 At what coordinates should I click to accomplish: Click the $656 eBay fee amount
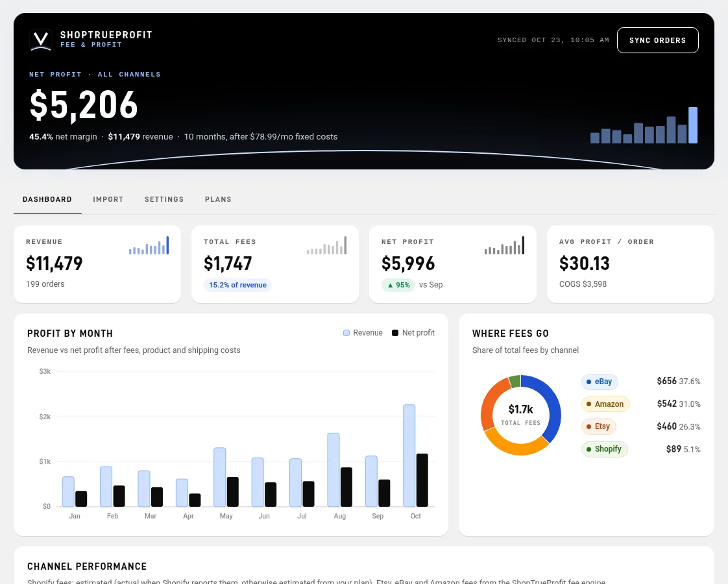coord(667,381)
